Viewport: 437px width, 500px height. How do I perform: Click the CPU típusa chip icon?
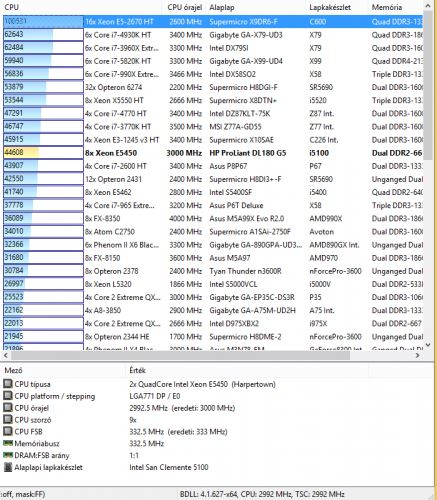[8, 384]
